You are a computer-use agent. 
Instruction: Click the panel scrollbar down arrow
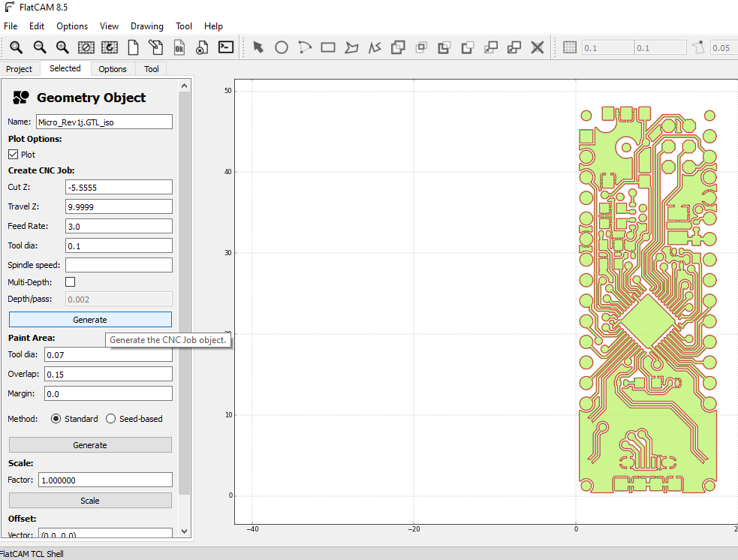(185, 531)
